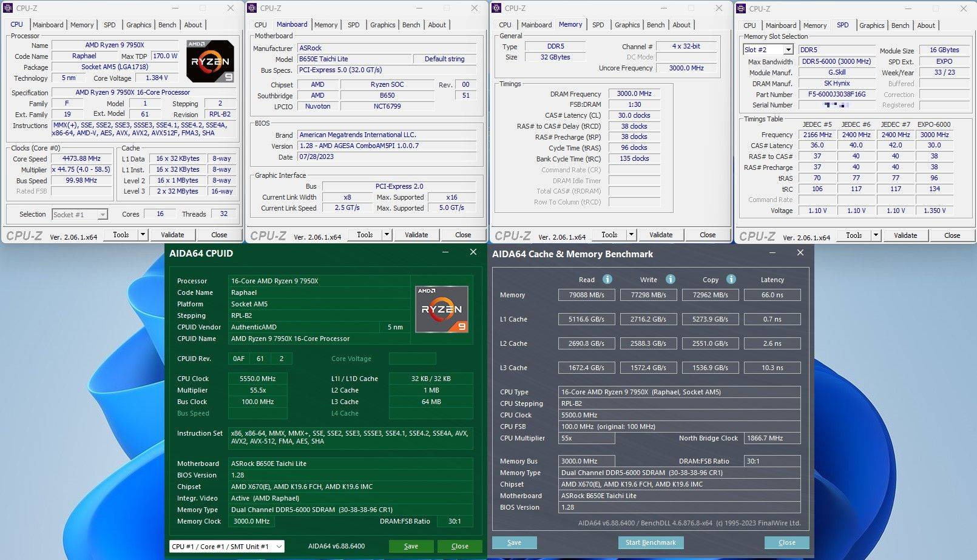Open the Graphics tab in CPU-Z
Image resolution: width=977 pixels, height=560 pixels.
138,25
